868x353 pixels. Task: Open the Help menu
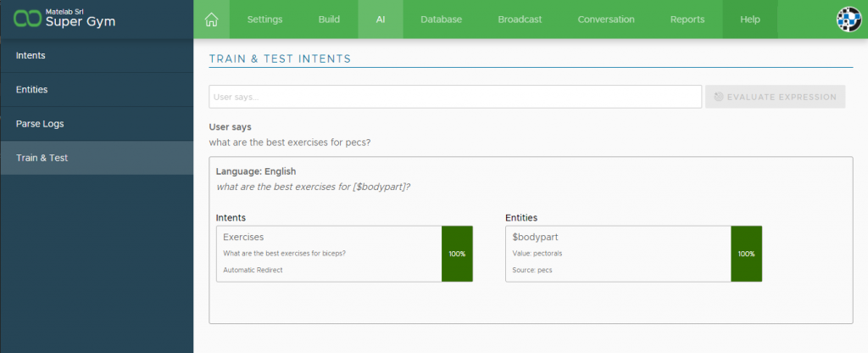point(750,20)
